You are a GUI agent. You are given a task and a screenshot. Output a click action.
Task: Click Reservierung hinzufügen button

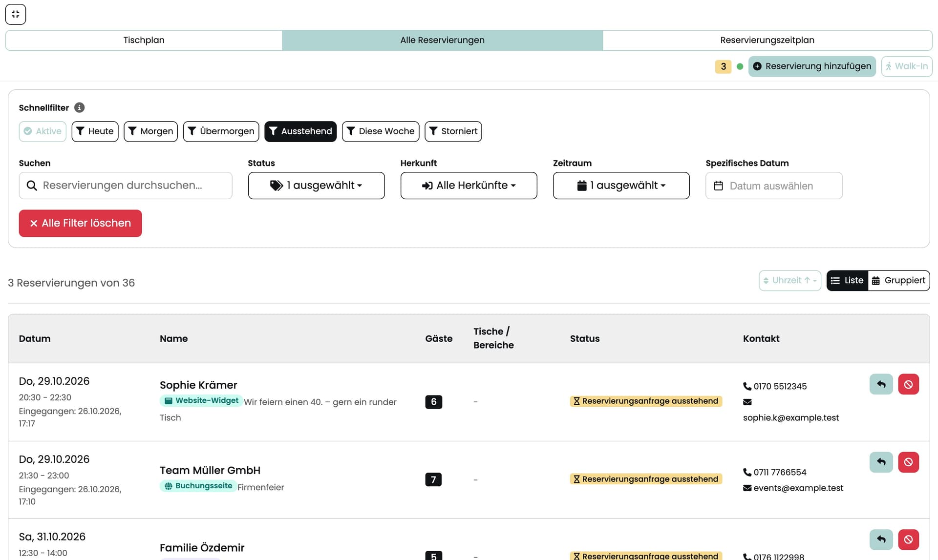point(812,66)
